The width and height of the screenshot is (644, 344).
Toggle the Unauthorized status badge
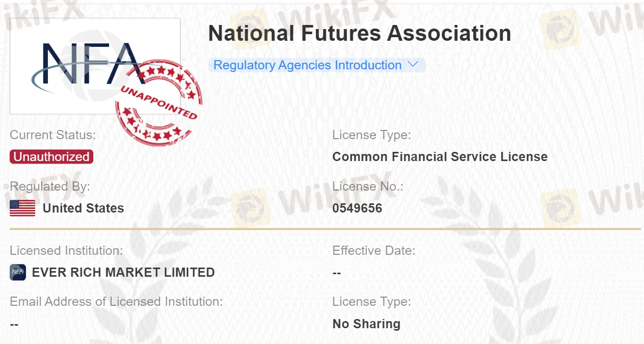coord(51,156)
